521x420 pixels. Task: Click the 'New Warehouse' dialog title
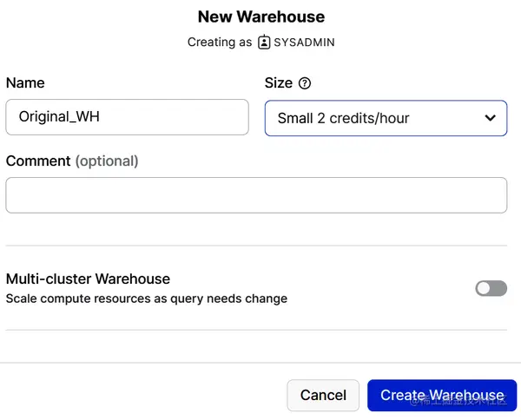pos(260,16)
